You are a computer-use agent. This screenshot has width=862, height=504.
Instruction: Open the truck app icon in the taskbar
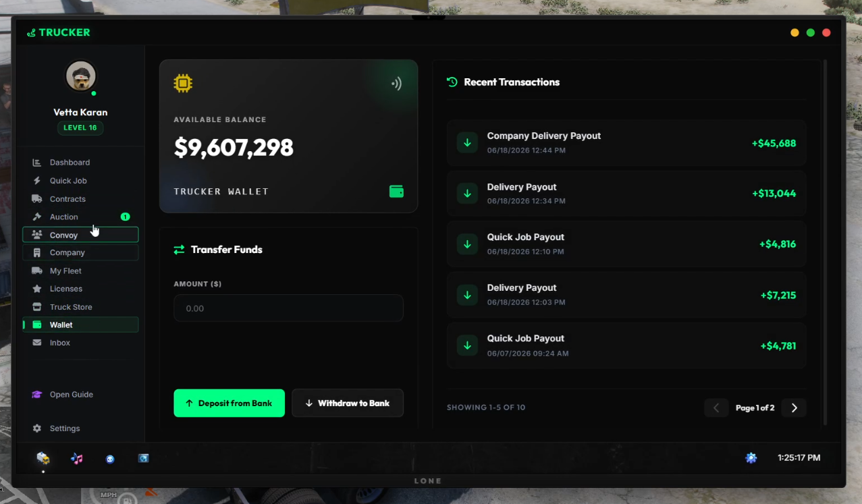(43, 458)
